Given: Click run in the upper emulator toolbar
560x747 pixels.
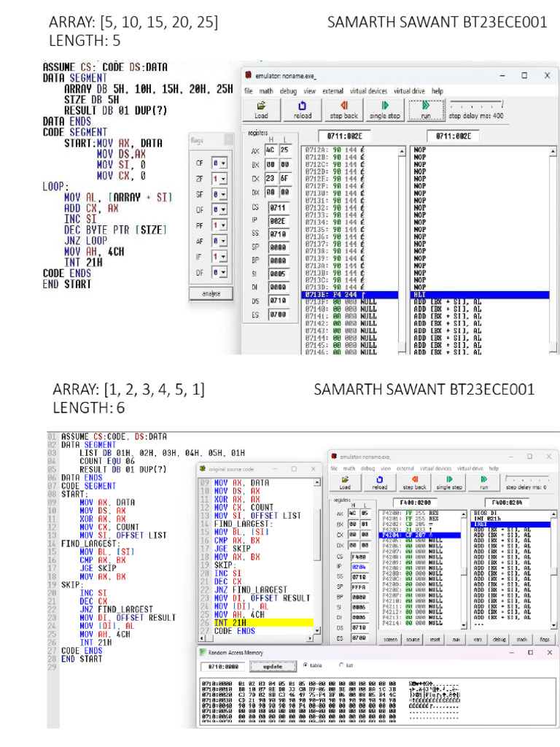Looking at the screenshot, I should pos(426,110).
